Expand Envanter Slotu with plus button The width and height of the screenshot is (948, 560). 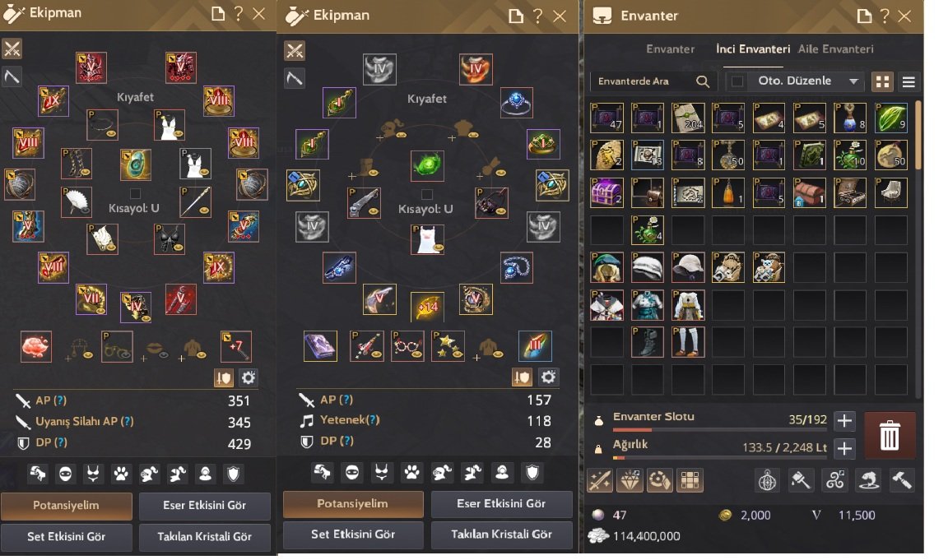[844, 420]
